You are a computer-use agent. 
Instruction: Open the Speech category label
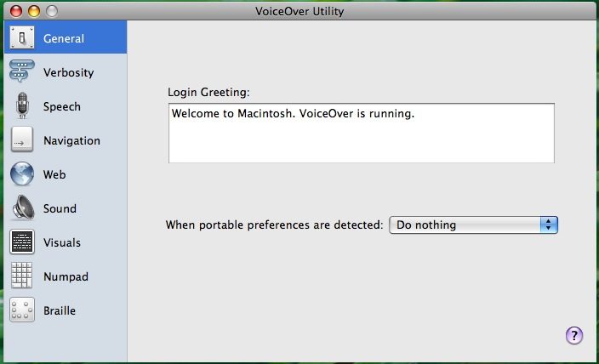(x=62, y=106)
